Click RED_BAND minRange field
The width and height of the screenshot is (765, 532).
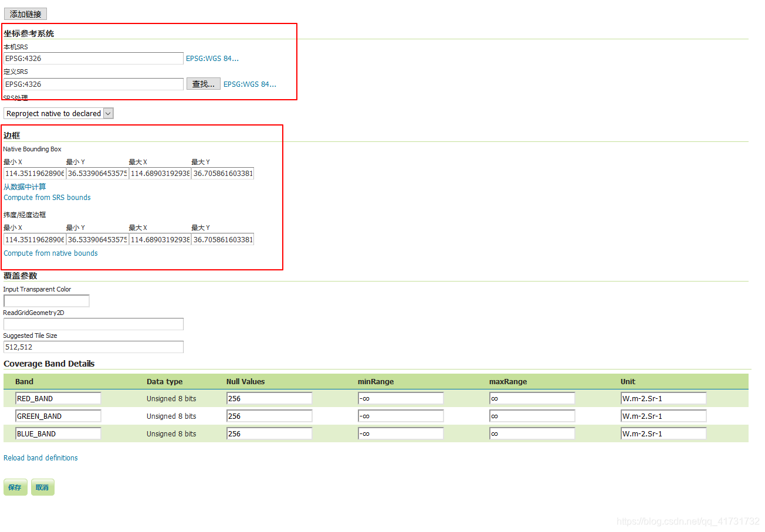pos(401,399)
